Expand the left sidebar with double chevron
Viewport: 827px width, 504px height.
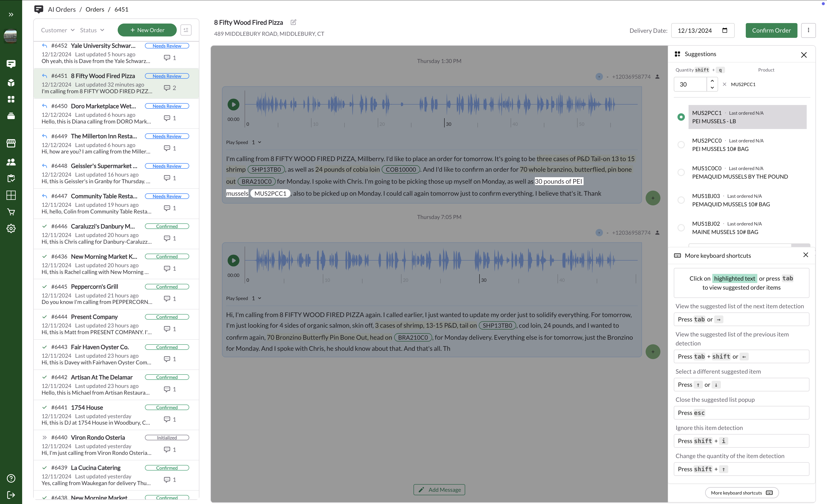pyautogui.click(x=11, y=15)
